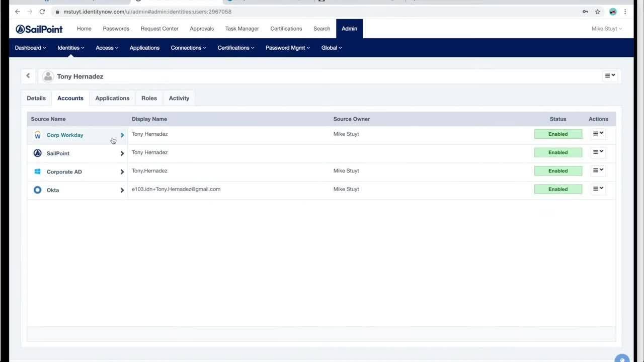This screenshot has height=362, width=644.
Task: Open the browser three-dot menu
Action: pos(625,12)
